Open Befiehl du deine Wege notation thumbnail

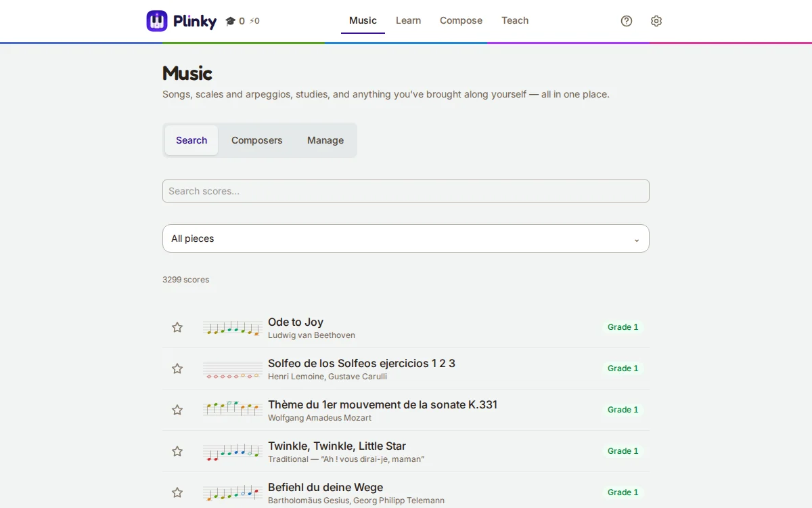point(233,493)
